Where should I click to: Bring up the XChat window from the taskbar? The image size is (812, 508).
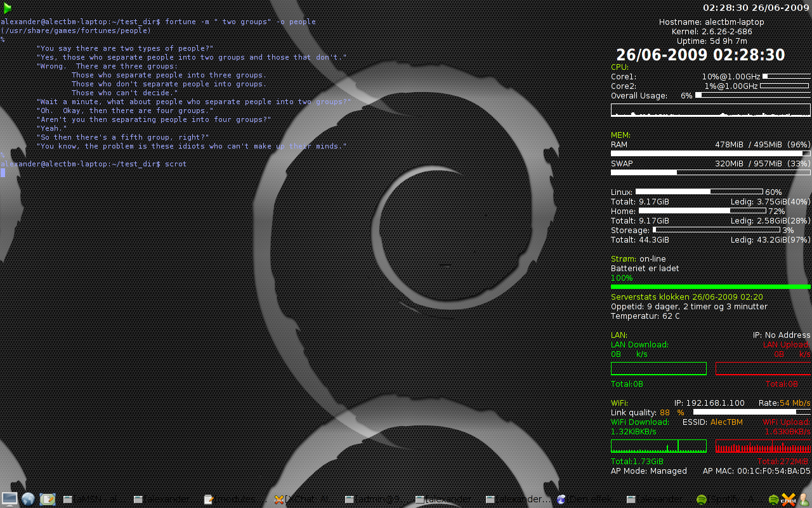click(x=305, y=500)
